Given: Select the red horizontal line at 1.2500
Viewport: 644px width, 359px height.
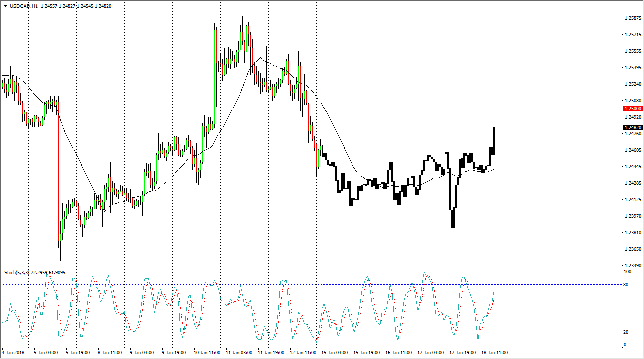Looking at the screenshot, I should click(x=300, y=109).
